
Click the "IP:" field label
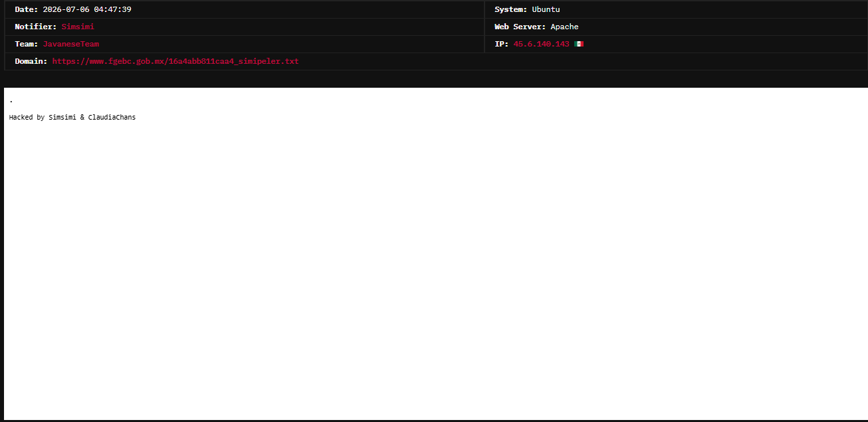pyautogui.click(x=502, y=44)
